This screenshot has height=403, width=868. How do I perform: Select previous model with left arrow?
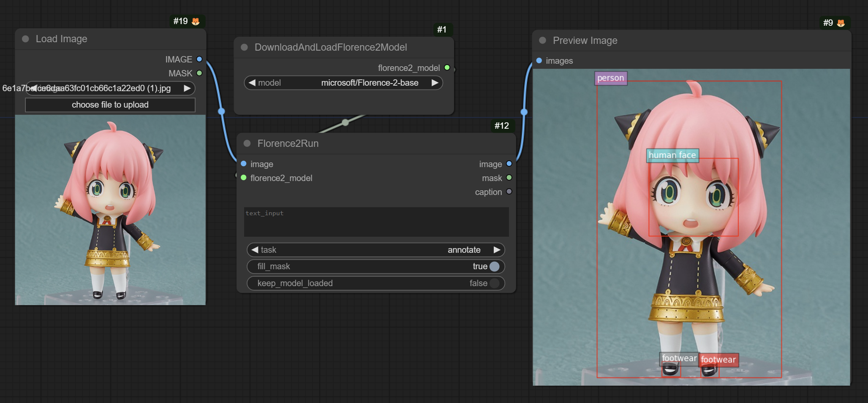coord(252,83)
